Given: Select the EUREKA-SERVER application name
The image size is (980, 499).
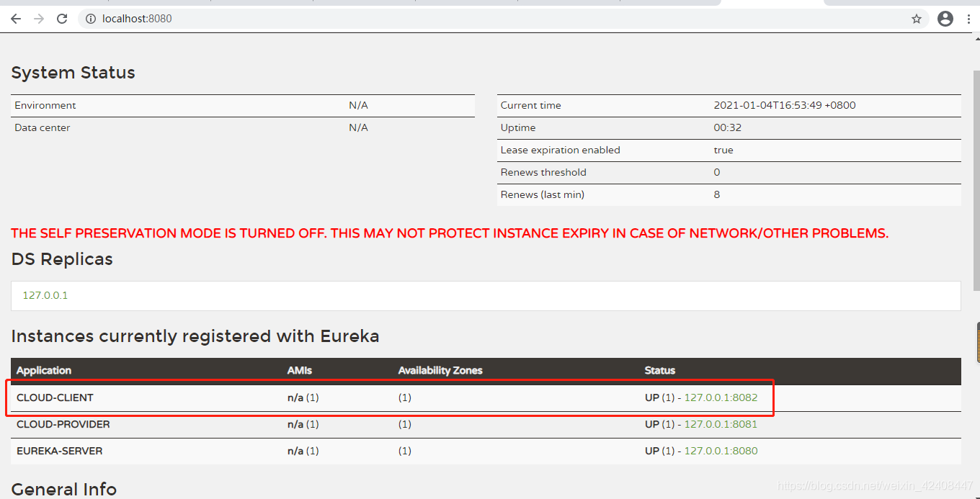Looking at the screenshot, I should coord(60,451).
